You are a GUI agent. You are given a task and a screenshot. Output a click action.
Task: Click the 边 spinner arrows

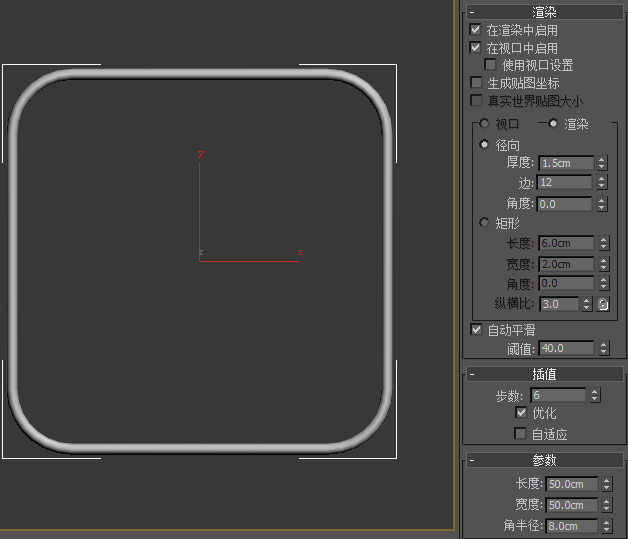tap(602, 183)
